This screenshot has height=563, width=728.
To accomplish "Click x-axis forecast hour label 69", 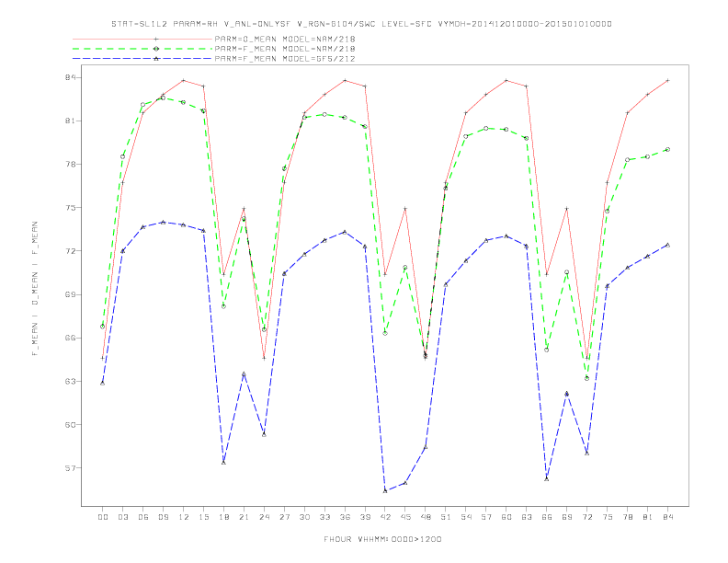I will point(567,517).
